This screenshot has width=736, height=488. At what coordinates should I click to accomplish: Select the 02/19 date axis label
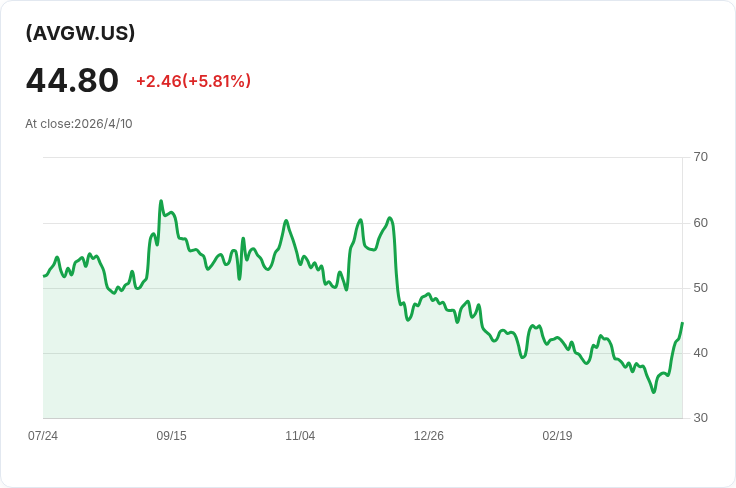(557, 436)
